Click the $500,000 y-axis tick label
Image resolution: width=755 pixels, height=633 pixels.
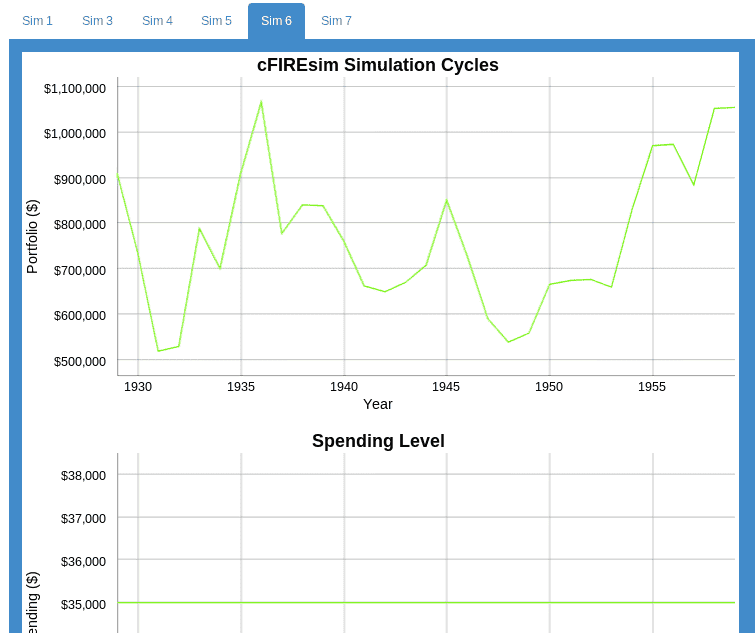80,361
